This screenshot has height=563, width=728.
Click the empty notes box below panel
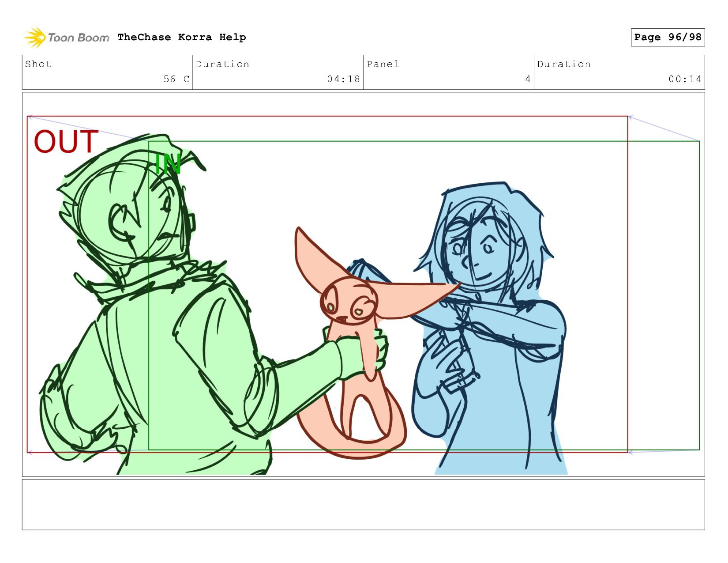click(x=363, y=505)
